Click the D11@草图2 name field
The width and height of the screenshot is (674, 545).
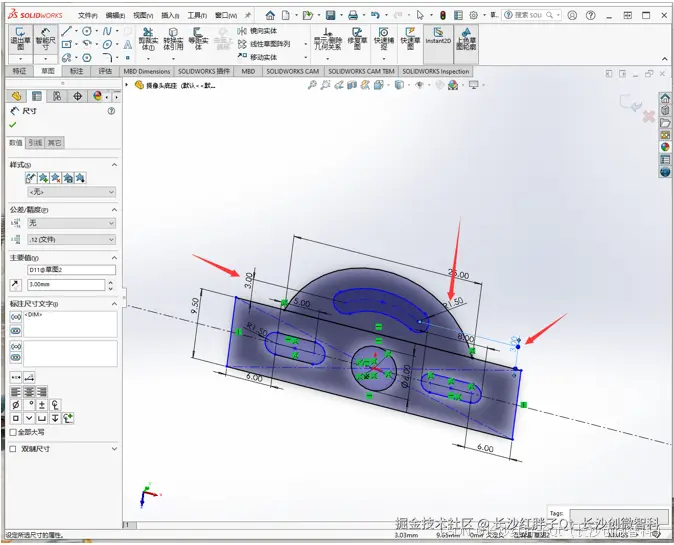[x=71, y=270]
